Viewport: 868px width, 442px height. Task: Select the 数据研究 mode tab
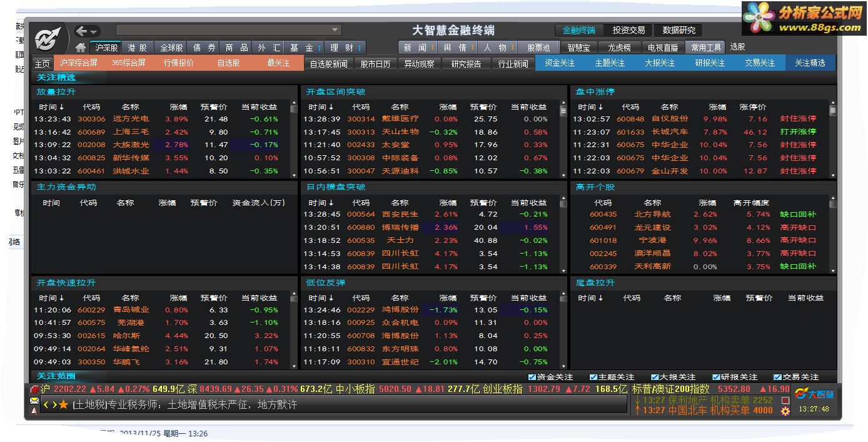[679, 30]
